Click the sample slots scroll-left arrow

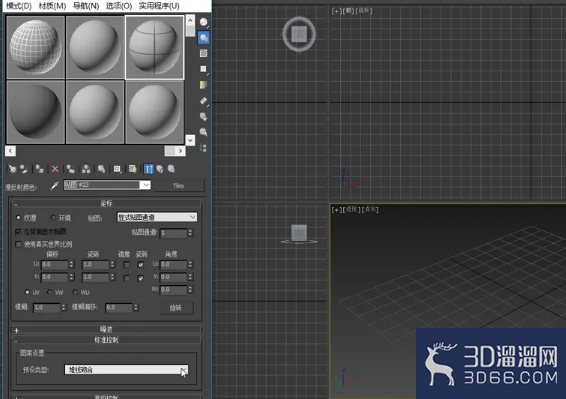(x=10, y=151)
